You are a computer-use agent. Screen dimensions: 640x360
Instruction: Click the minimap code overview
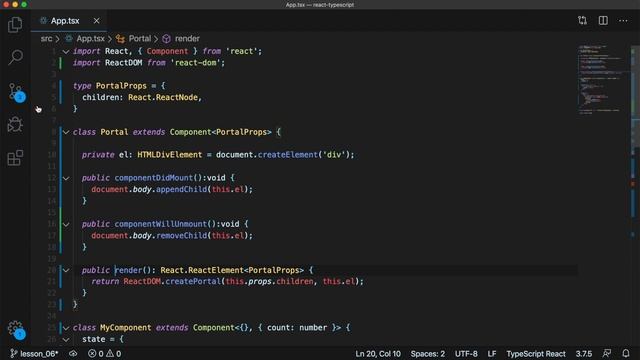pos(603,80)
